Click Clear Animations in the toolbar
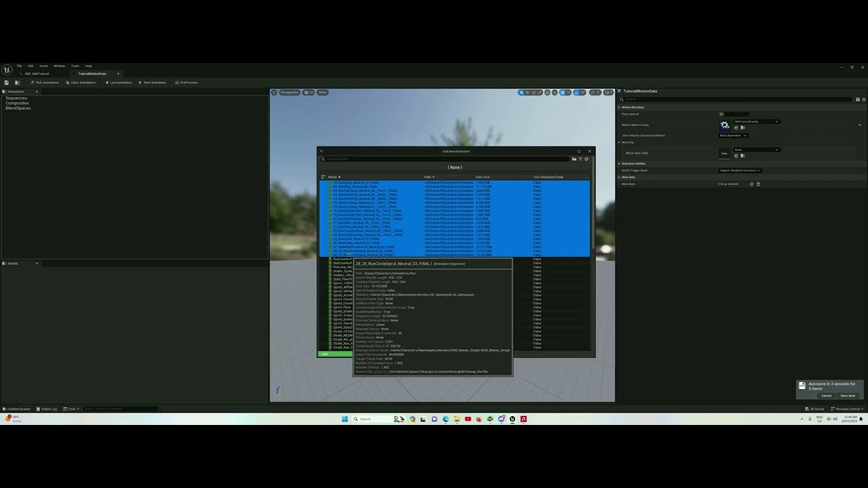 coord(80,83)
